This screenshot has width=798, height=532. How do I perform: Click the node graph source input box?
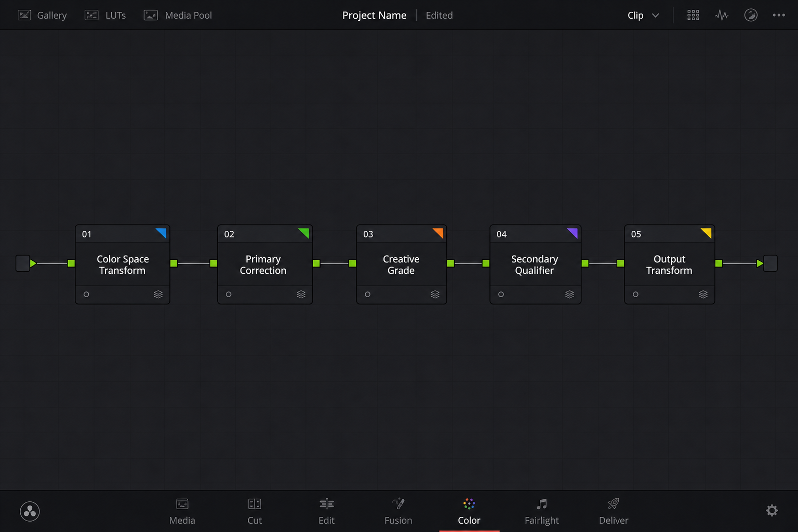pos(23,263)
